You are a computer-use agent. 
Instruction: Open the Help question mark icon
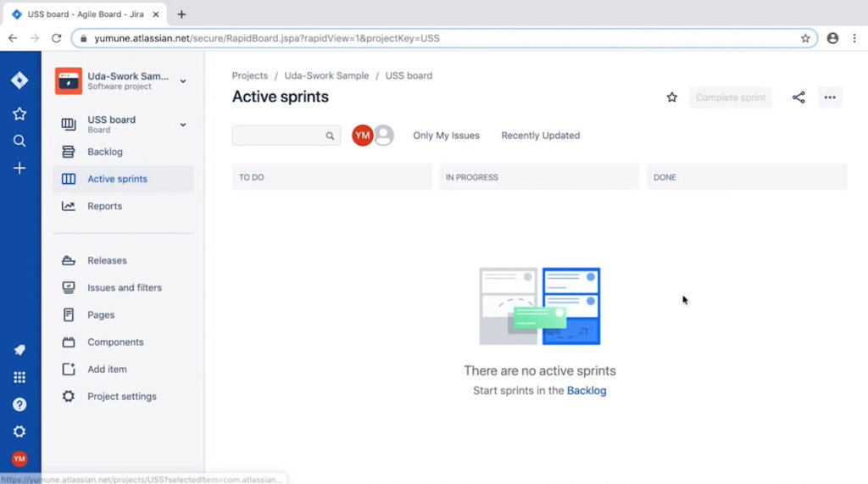click(x=19, y=404)
